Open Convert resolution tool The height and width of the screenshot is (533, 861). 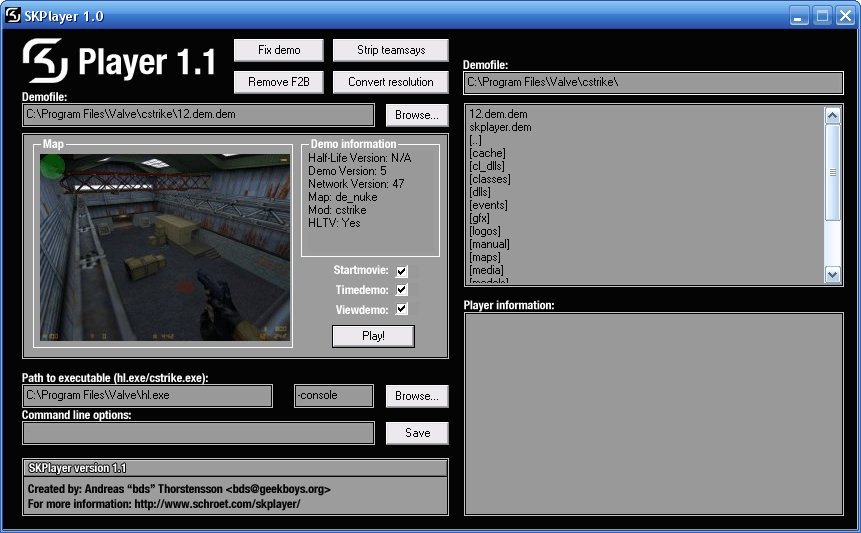pyautogui.click(x=391, y=82)
